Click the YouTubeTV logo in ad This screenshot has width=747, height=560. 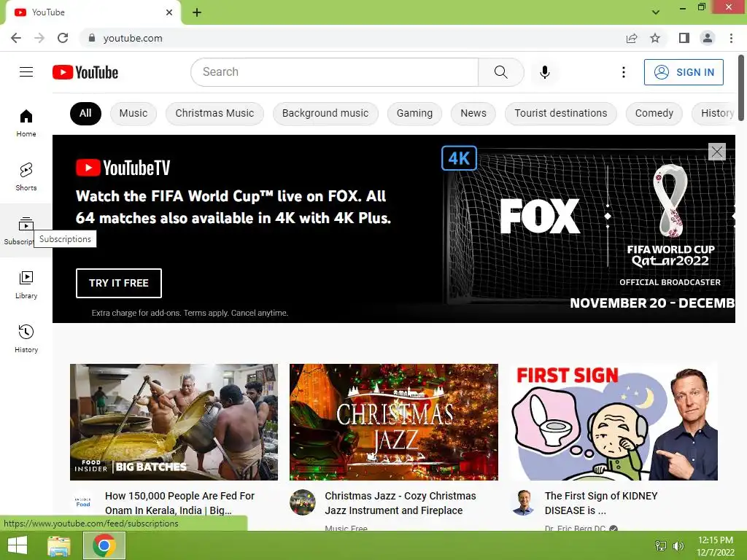coord(123,168)
